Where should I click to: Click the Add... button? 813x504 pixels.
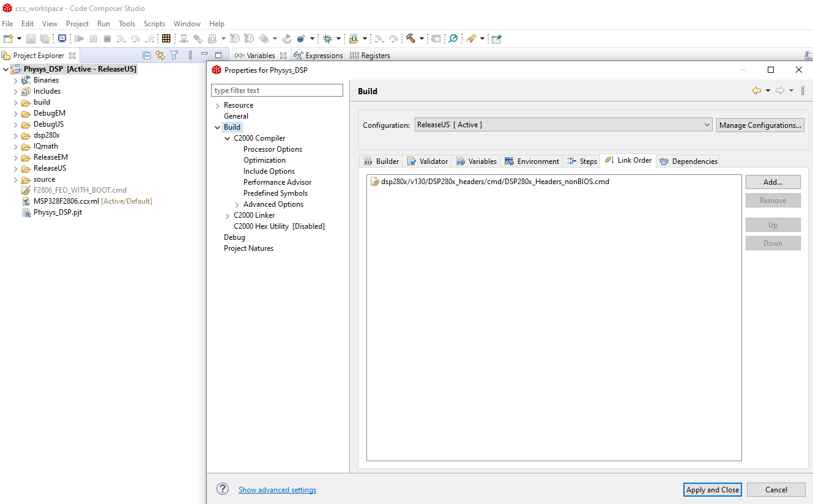click(773, 182)
